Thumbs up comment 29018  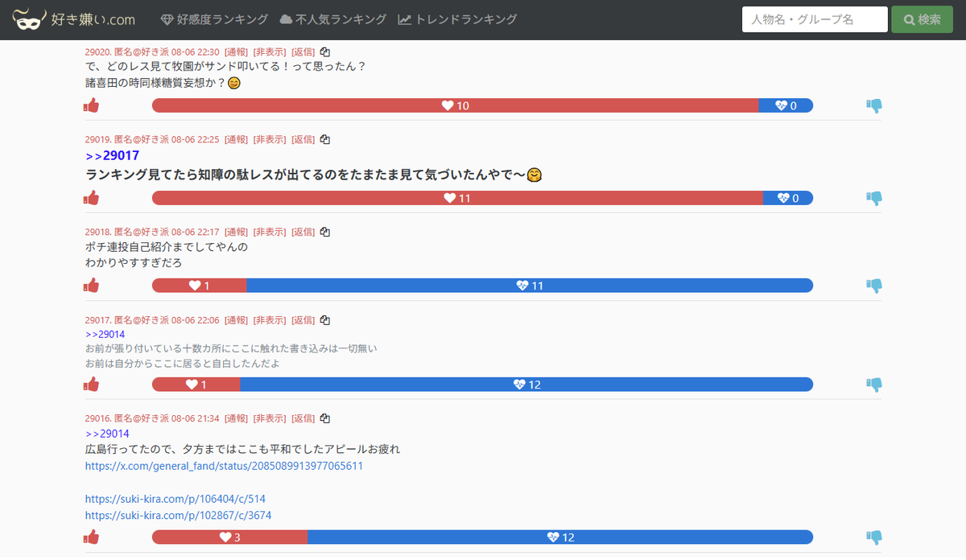point(91,286)
